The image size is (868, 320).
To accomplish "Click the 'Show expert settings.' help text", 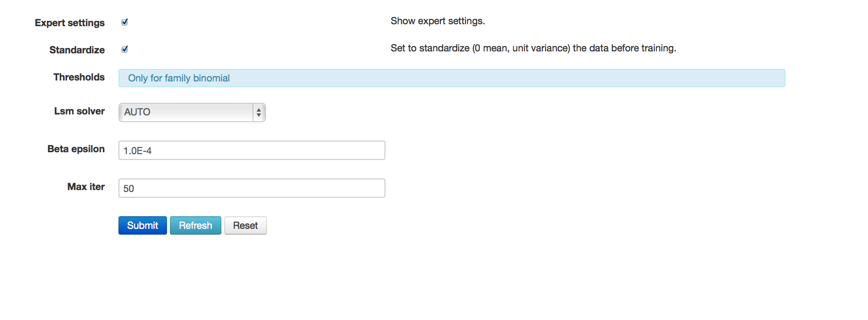I will [437, 21].
